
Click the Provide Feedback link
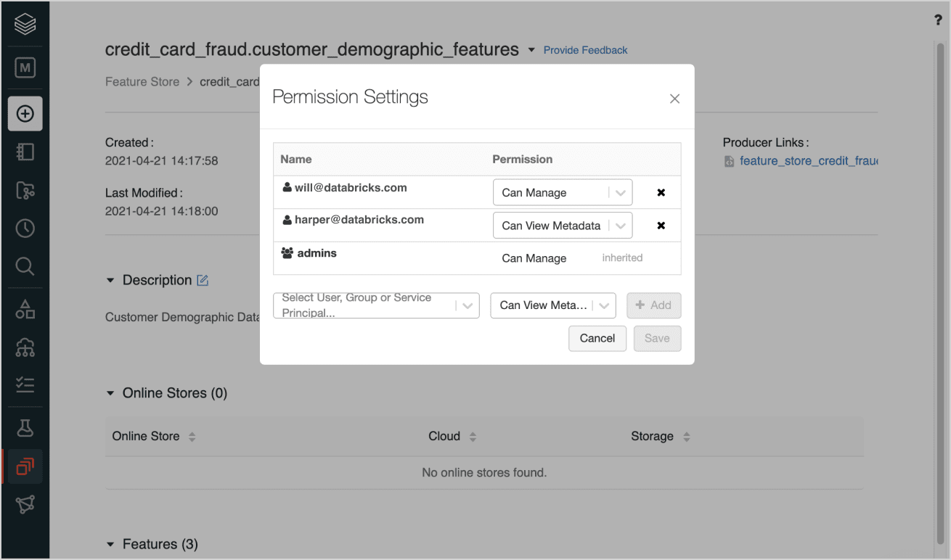[585, 50]
